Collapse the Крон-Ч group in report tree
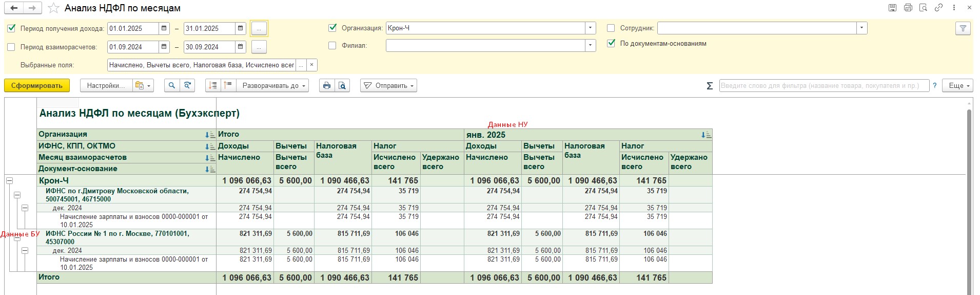Image resolution: width=980 pixels, height=295 pixels. pos(9,181)
